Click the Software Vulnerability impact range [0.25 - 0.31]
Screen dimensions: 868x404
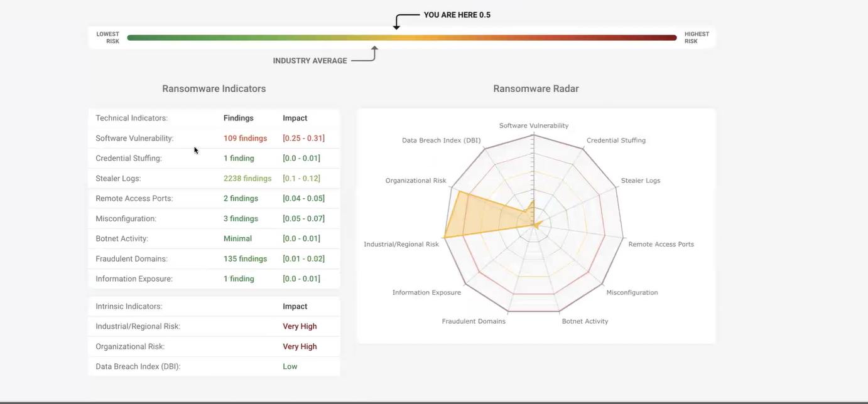(303, 138)
